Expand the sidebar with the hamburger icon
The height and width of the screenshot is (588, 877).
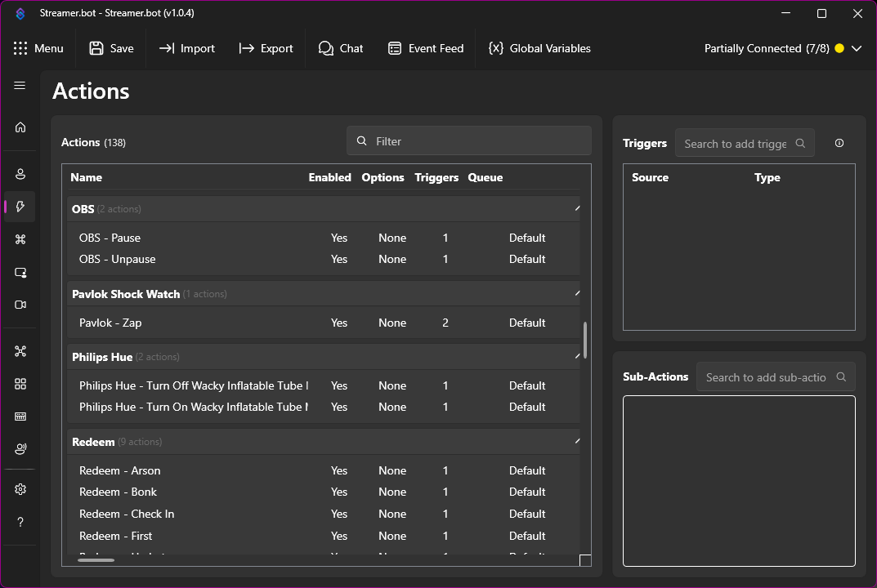20,86
